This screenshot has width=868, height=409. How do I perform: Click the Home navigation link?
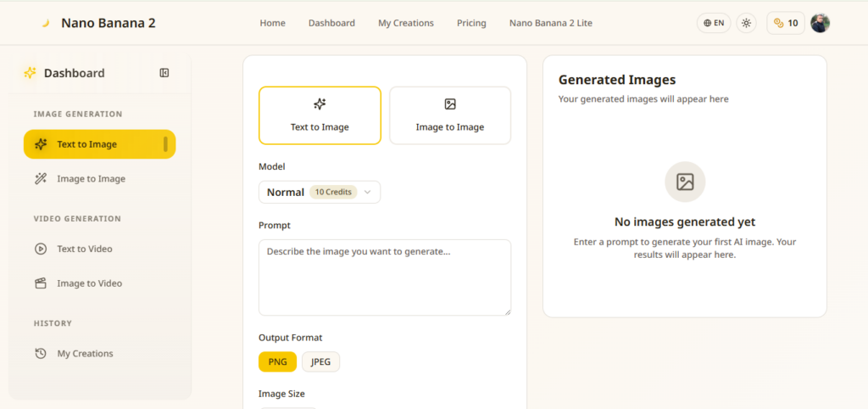[272, 23]
